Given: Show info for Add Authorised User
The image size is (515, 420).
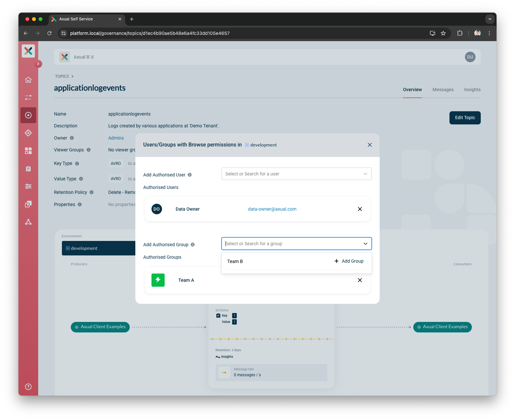Looking at the screenshot, I should (x=190, y=175).
